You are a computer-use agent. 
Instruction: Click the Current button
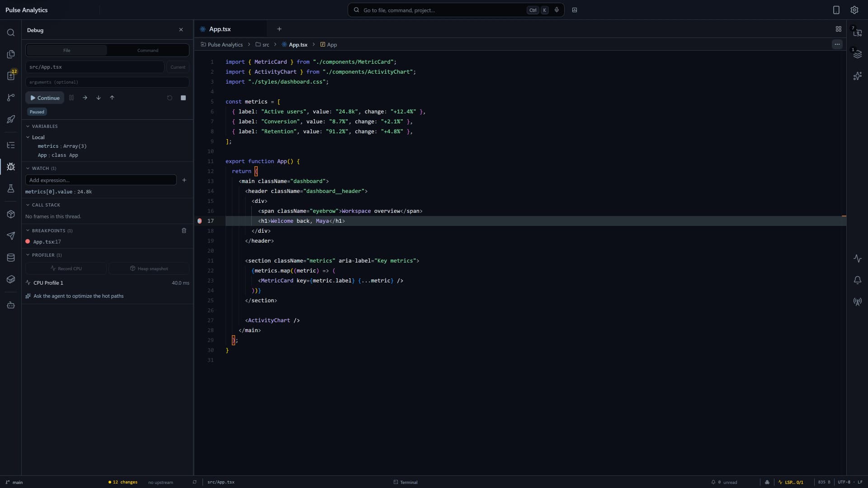click(x=178, y=67)
